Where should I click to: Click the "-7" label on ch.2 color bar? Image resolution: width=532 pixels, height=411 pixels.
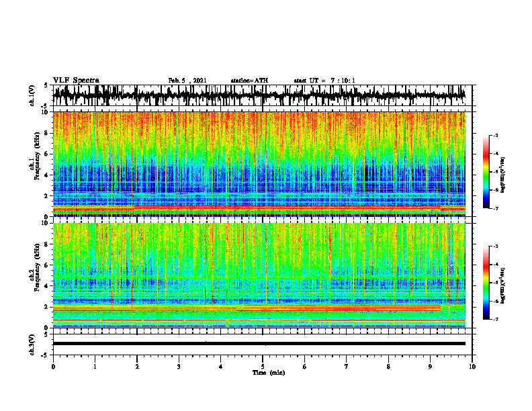(496, 320)
